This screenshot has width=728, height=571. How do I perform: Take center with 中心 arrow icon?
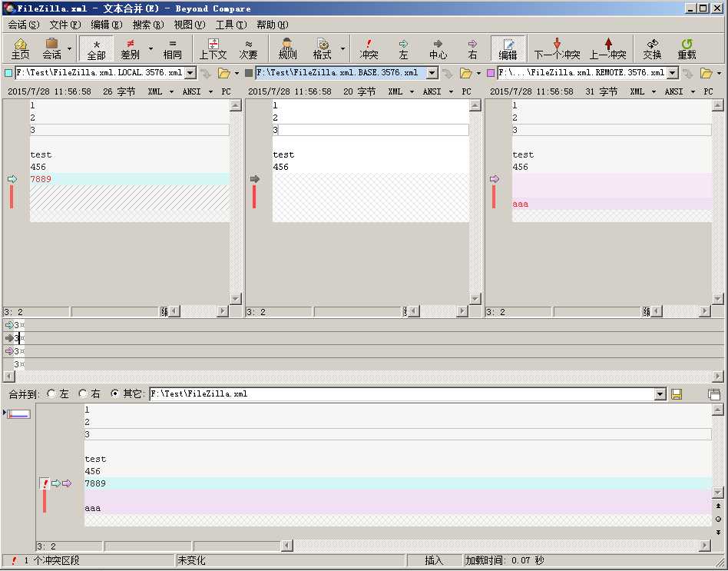(438, 48)
